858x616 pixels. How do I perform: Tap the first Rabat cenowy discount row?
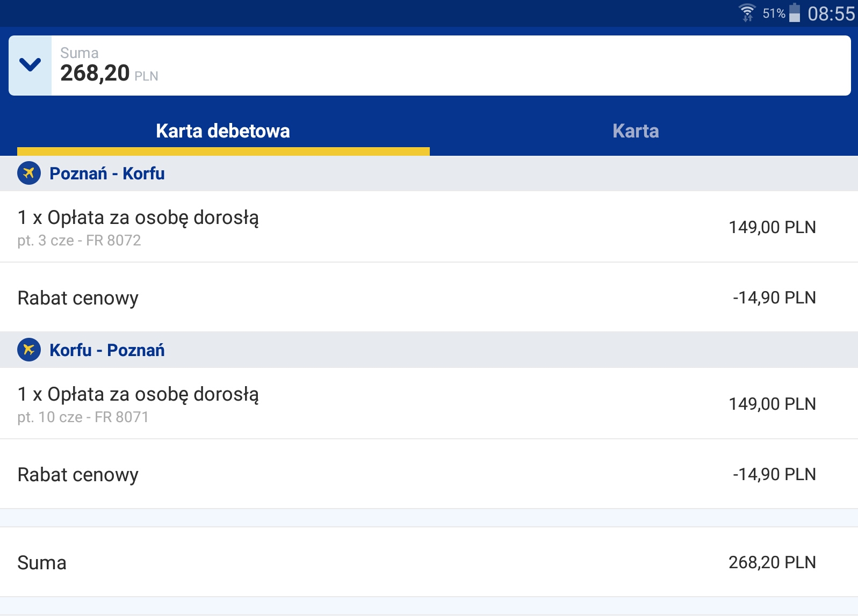pyautogui.click(x=429, y=298)
